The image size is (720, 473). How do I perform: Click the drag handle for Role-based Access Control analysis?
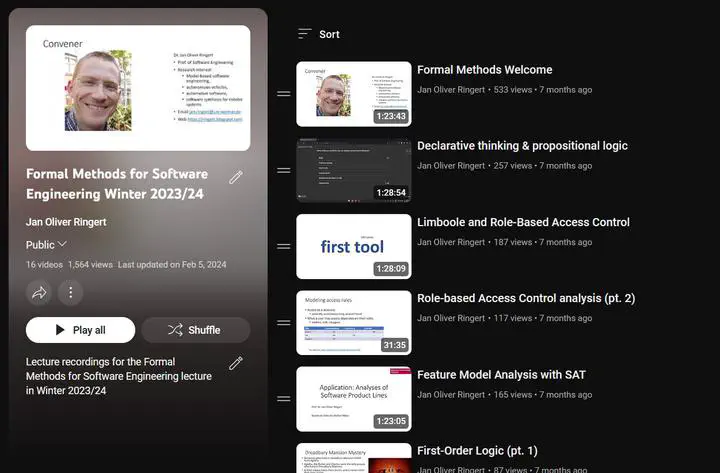tap(284, 323)
